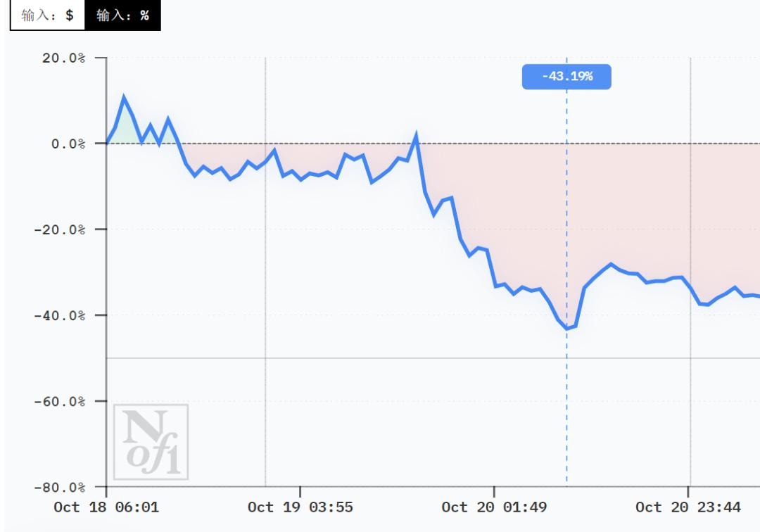Screen dimensions: 760x532
Task: Click the mid-chart spike touching the zero line
Action: [416, 134]
